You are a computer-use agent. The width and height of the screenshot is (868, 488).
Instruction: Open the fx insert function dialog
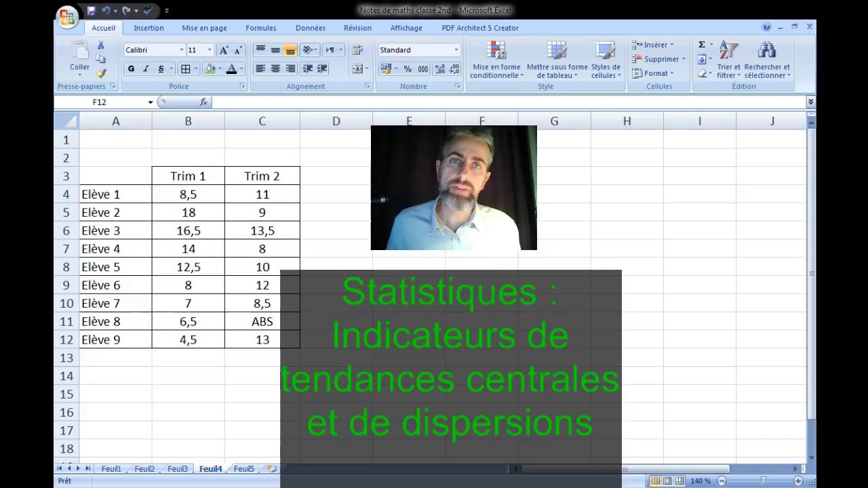click(203, 102)
